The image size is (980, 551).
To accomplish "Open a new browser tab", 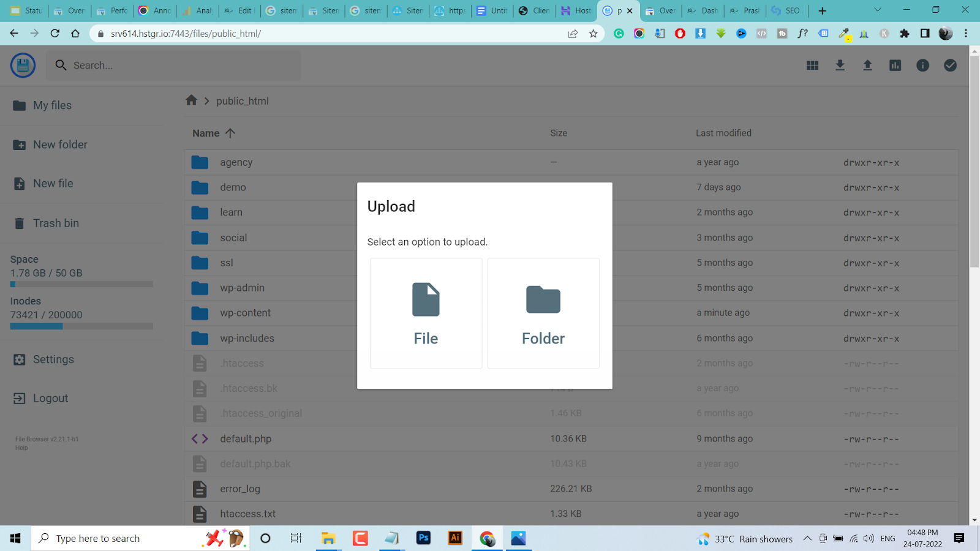I will click(822, 10).
